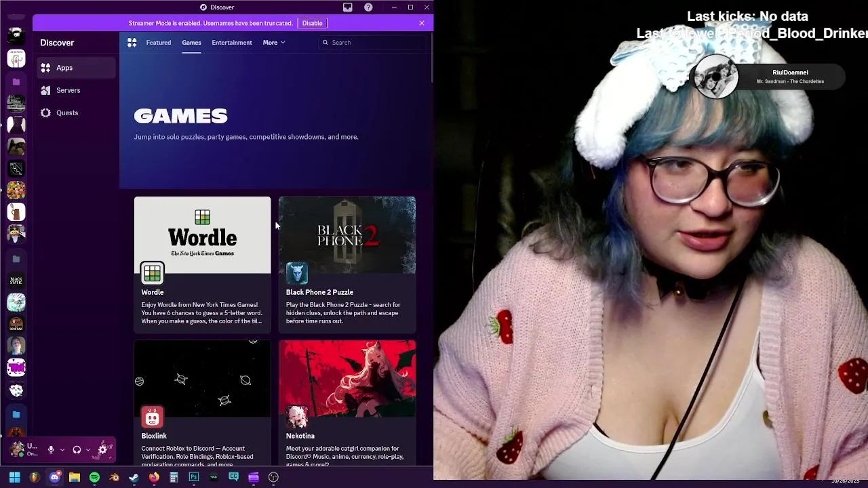
Task: Expand the More dropdown in Discover nav
Action: [274, 43]
